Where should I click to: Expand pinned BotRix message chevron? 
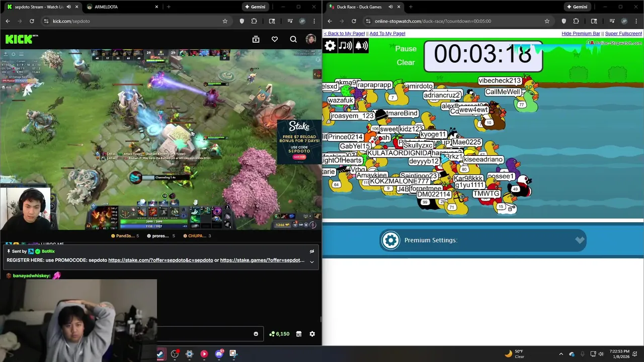312,261
